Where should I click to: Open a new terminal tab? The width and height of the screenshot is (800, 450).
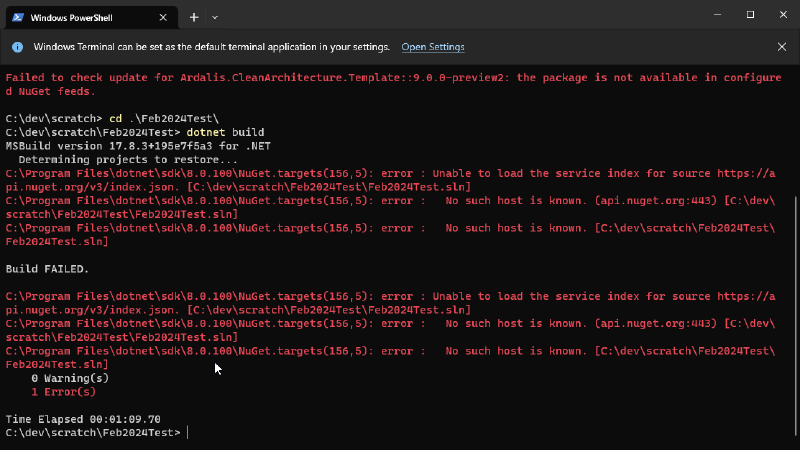click(x=194, y=17)
